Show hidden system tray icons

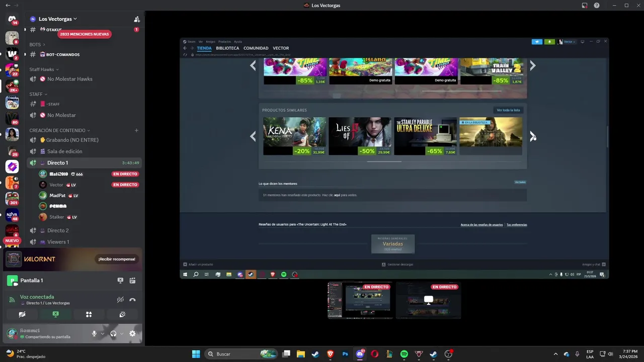click(555, 354)
